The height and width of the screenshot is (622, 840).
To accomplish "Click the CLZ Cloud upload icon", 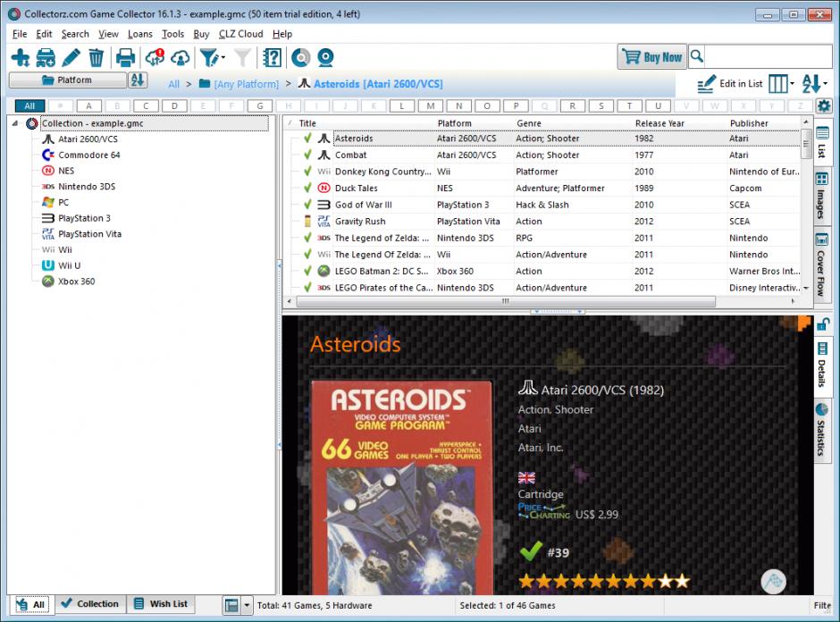I will [180, 57].
